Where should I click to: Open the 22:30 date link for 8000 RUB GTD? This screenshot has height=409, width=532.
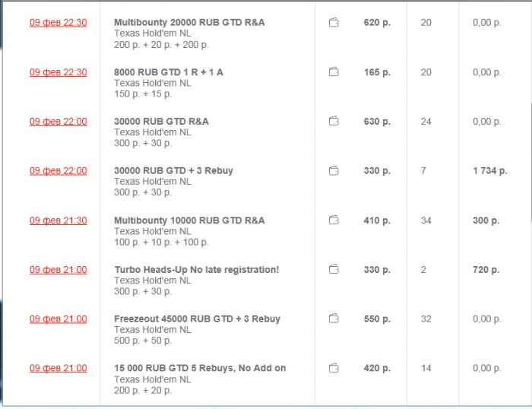tap(59, 72)
